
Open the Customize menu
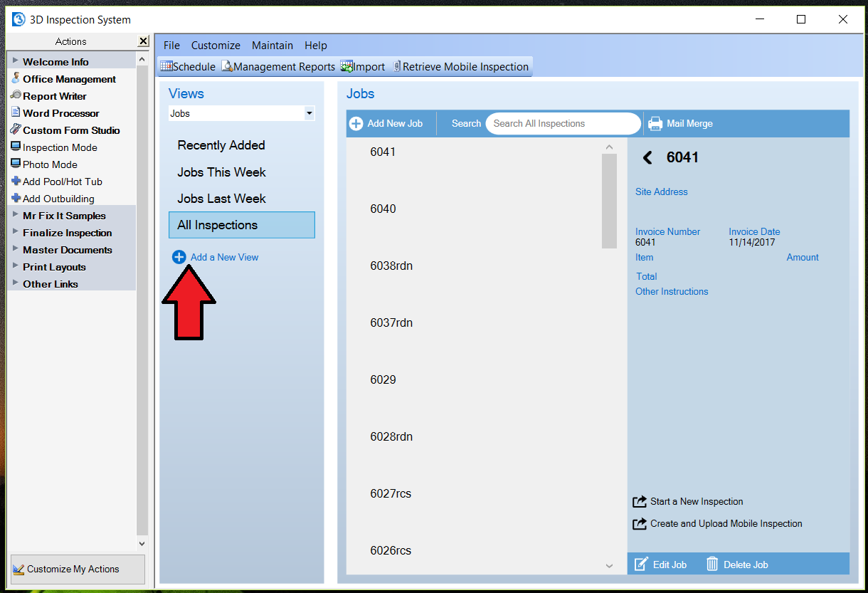click(216, 45)
